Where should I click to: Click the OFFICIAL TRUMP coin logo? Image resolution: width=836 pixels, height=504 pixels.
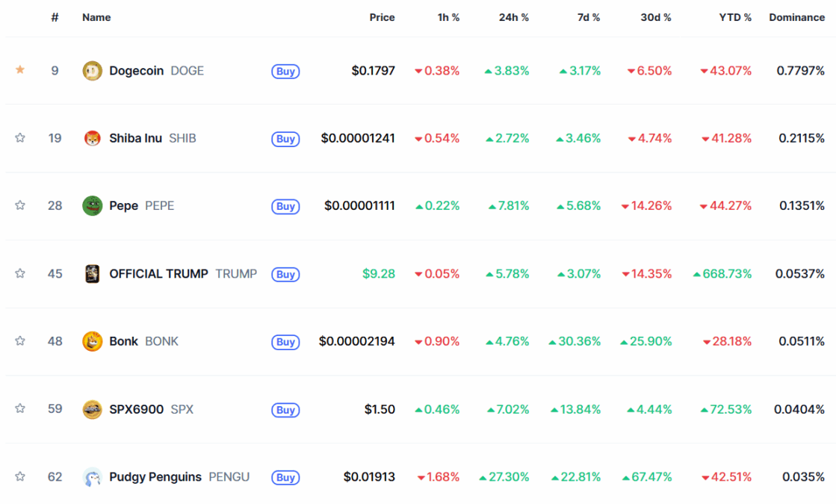92,274
